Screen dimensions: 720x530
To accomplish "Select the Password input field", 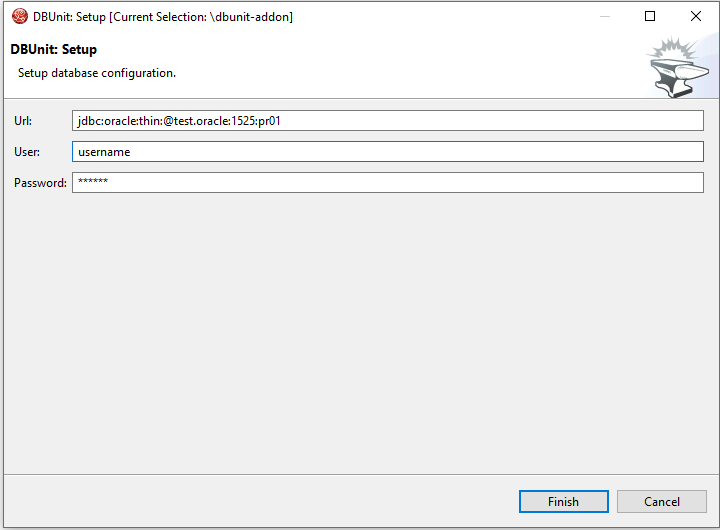I will (x=388, y=182).
